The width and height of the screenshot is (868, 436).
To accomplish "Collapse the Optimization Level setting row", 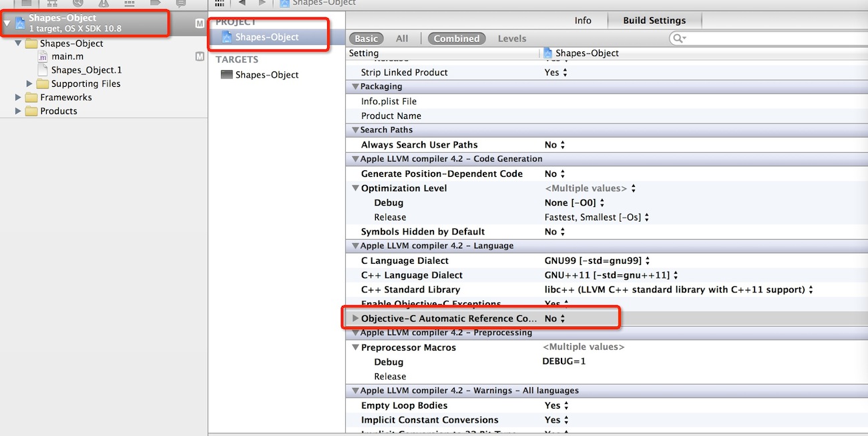I will (355, 188).
